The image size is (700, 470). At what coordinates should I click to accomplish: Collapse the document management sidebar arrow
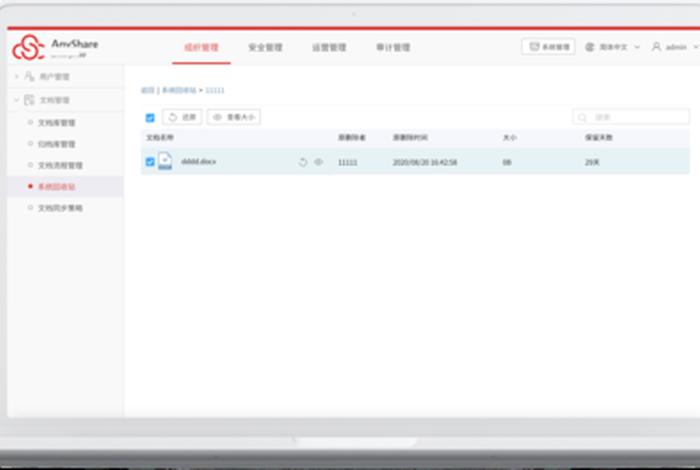point(17,100)
